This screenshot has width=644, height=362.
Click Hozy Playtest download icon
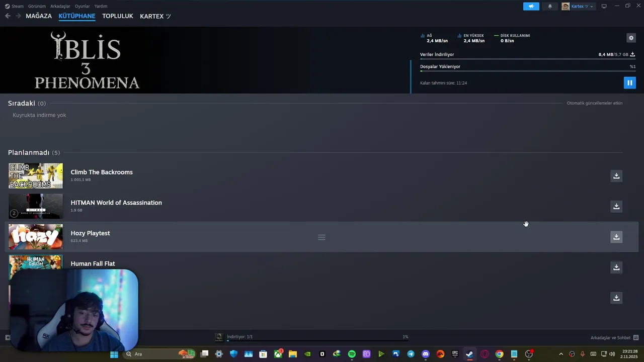[x=616, y=237]
